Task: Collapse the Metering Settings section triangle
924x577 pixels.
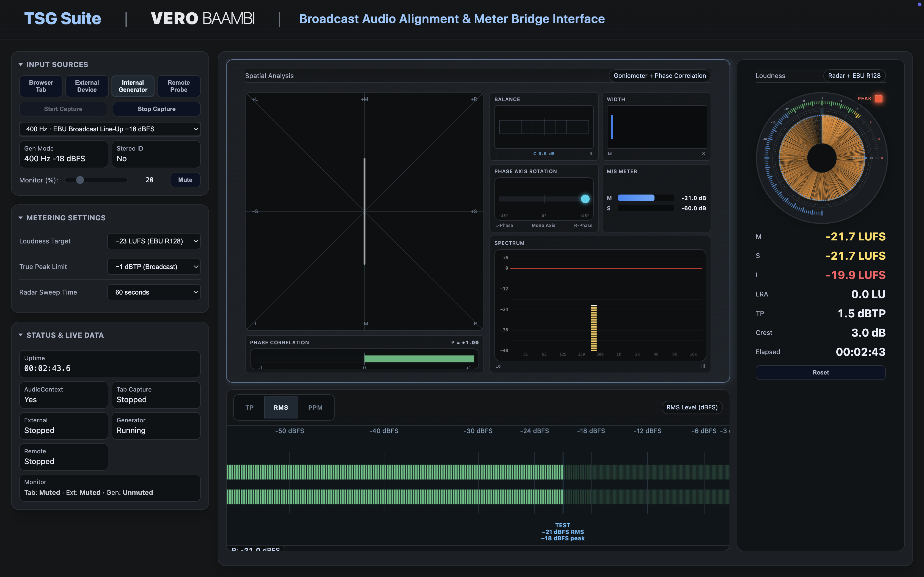Action: point(21,218)
